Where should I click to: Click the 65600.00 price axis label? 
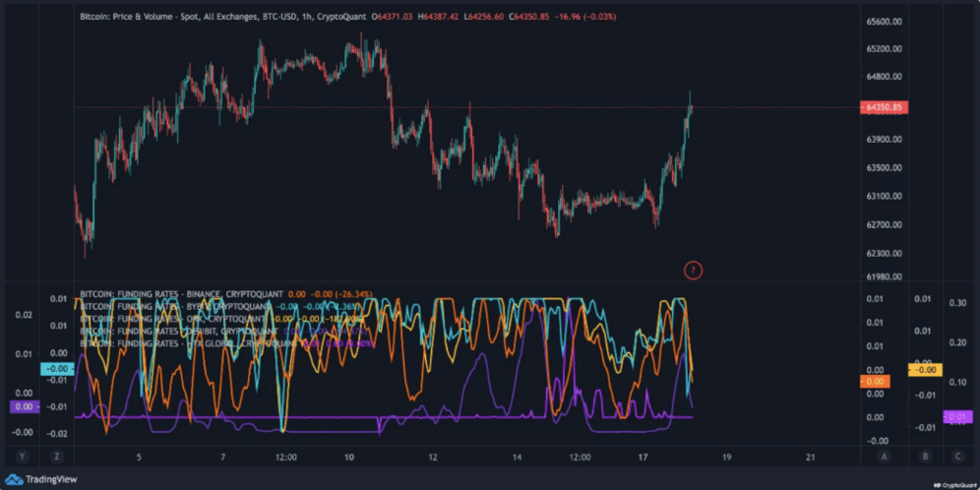click(x=884, y=22)
